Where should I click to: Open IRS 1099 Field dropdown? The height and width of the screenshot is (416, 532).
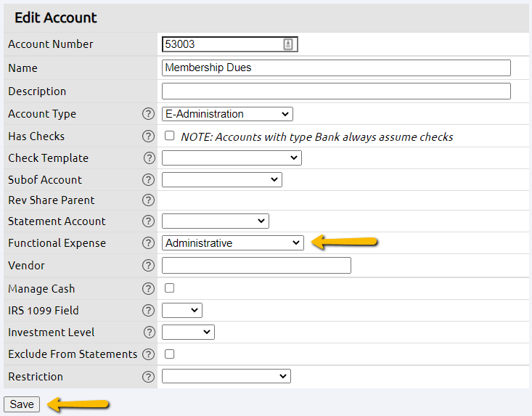pyautogui.click(x=182, y=310)
